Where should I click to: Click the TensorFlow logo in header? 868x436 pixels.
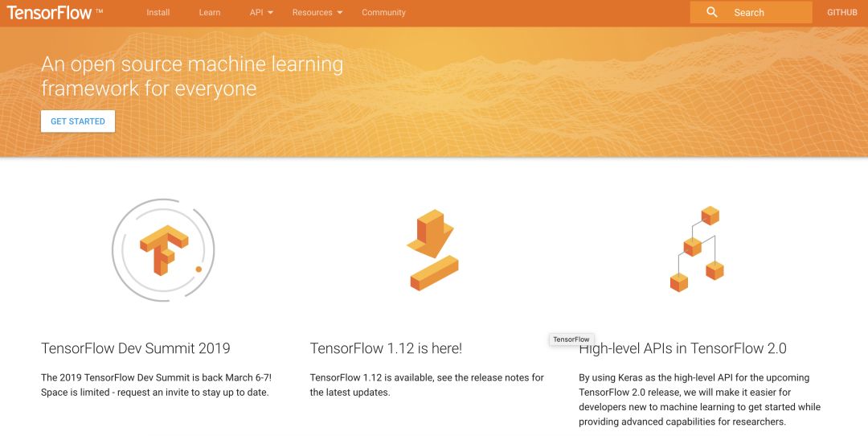[x=55, y=13]
